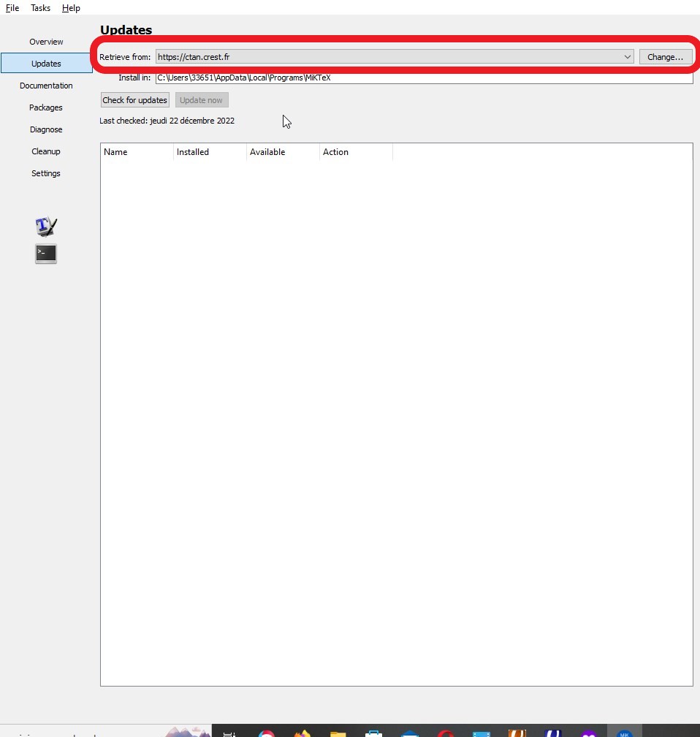The image size is (700, 737).
Task: Click Check for updates
Action: 135,100
